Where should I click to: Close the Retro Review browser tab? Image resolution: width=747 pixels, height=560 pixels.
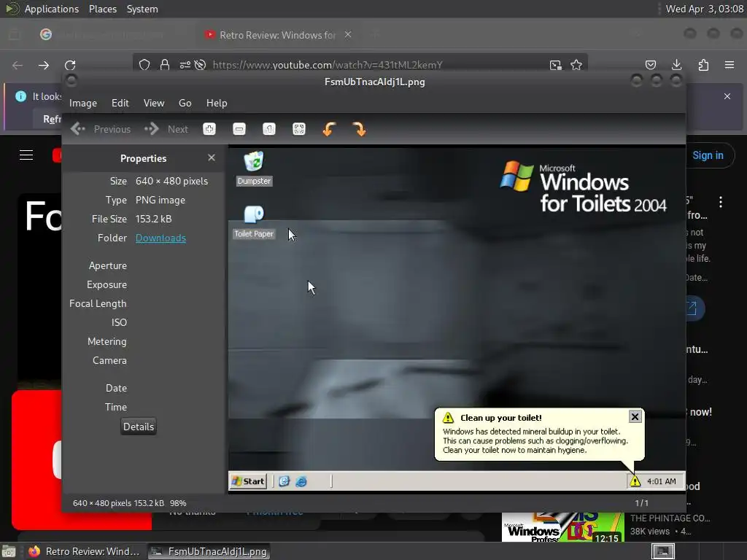click(348, 34)
